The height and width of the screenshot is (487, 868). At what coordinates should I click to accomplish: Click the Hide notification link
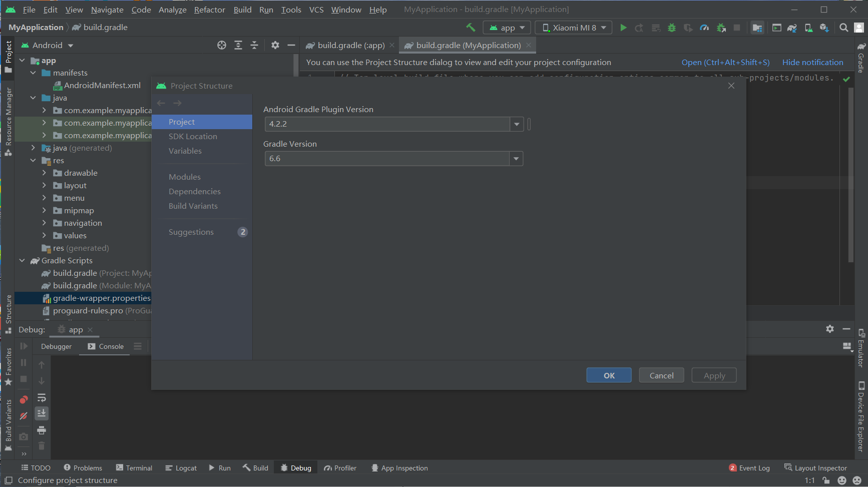coord(812,62)
